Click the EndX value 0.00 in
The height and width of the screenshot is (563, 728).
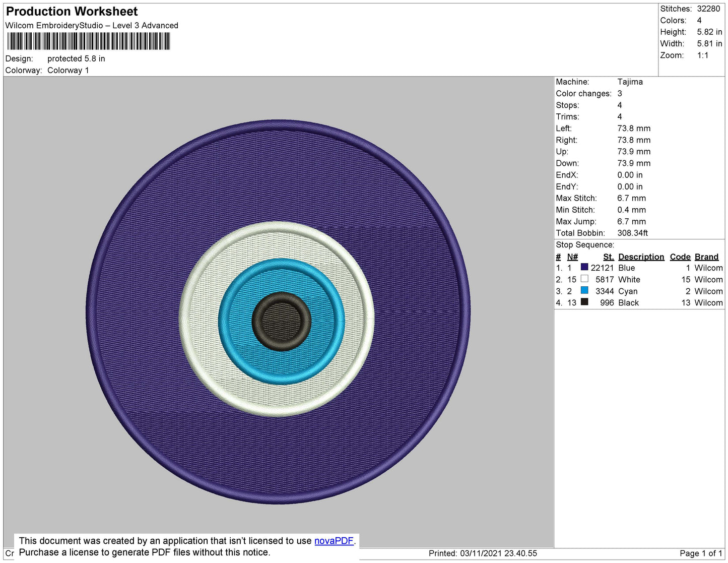point(630,175)
